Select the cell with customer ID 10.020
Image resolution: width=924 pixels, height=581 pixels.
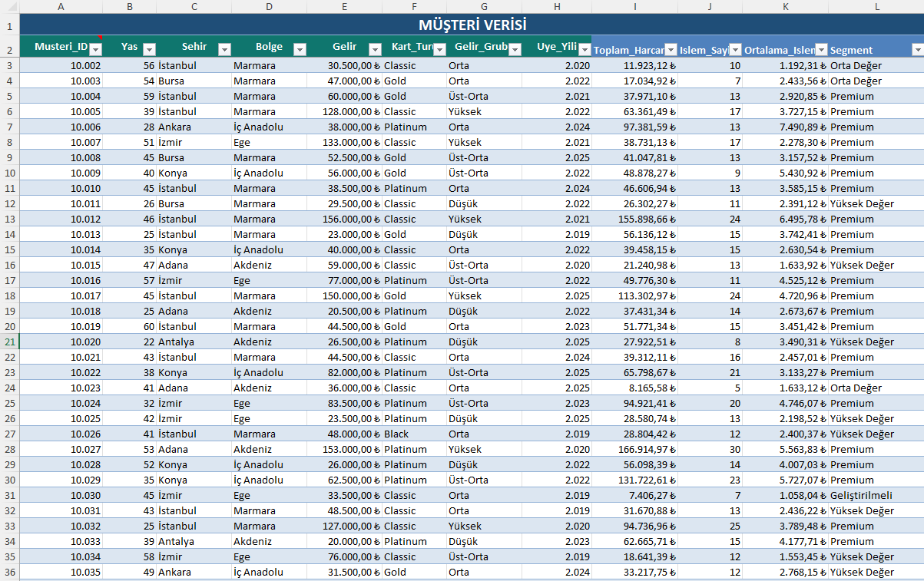(61, 342)
